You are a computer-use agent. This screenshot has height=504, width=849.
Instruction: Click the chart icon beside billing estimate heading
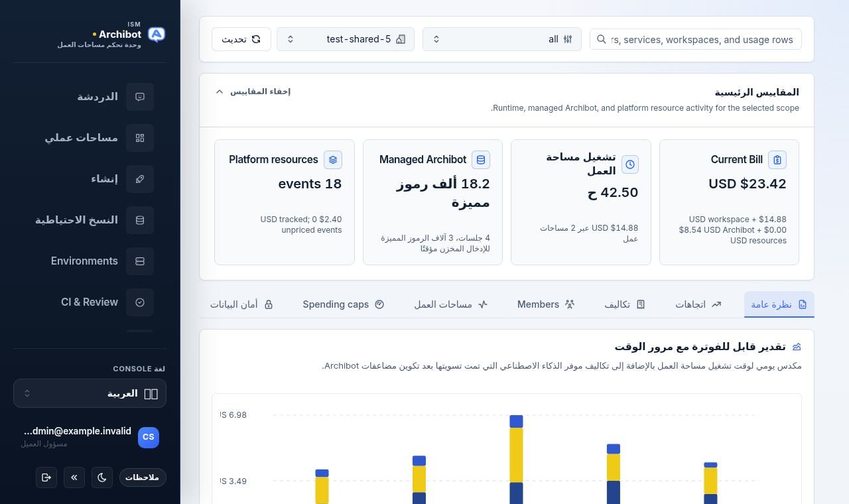[797, 347]
